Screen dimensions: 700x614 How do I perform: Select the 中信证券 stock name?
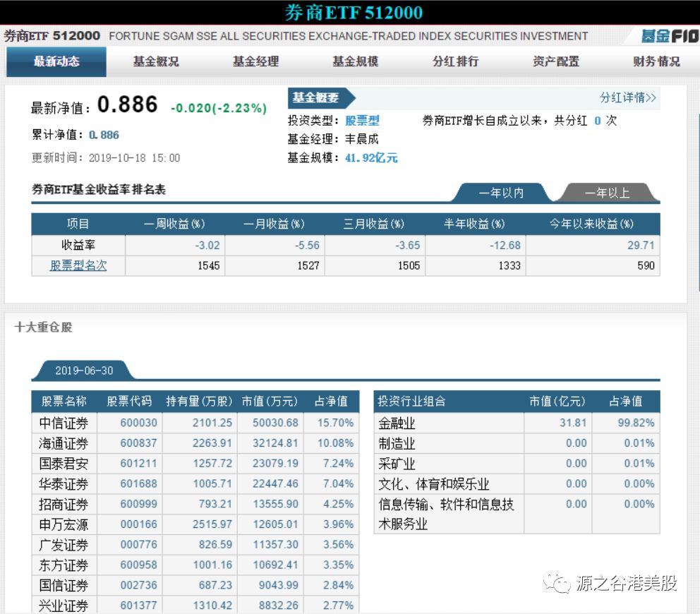coord(64,423)
